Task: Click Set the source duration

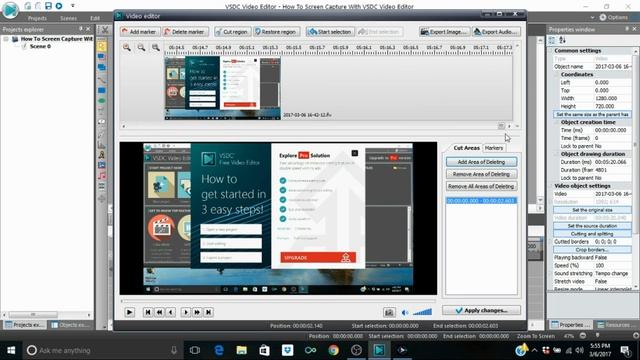Action: [592, 226]
